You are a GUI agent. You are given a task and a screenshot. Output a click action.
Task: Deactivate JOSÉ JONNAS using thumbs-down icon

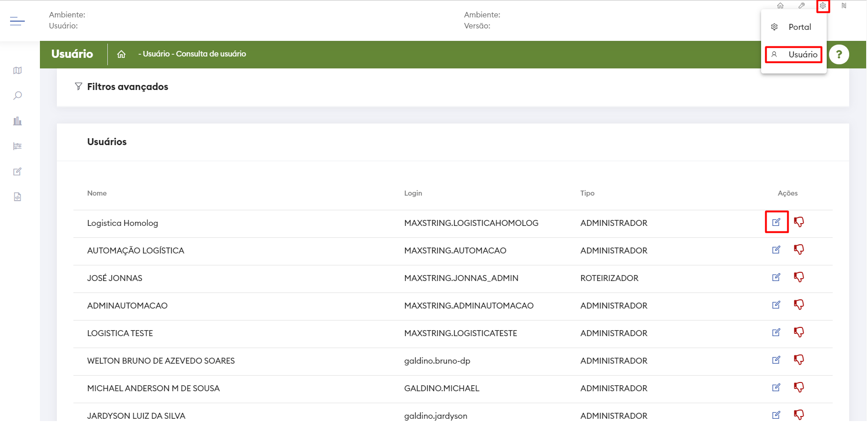click(x=799, y=277)
